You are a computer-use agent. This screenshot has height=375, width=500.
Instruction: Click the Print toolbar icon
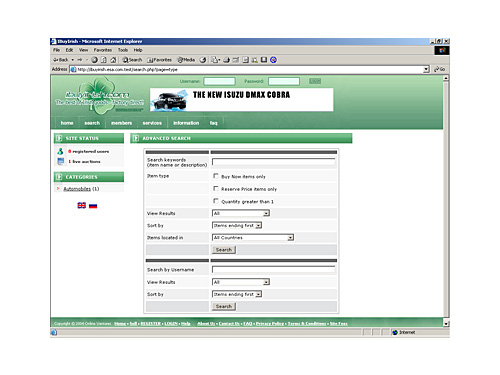(226, 60)
